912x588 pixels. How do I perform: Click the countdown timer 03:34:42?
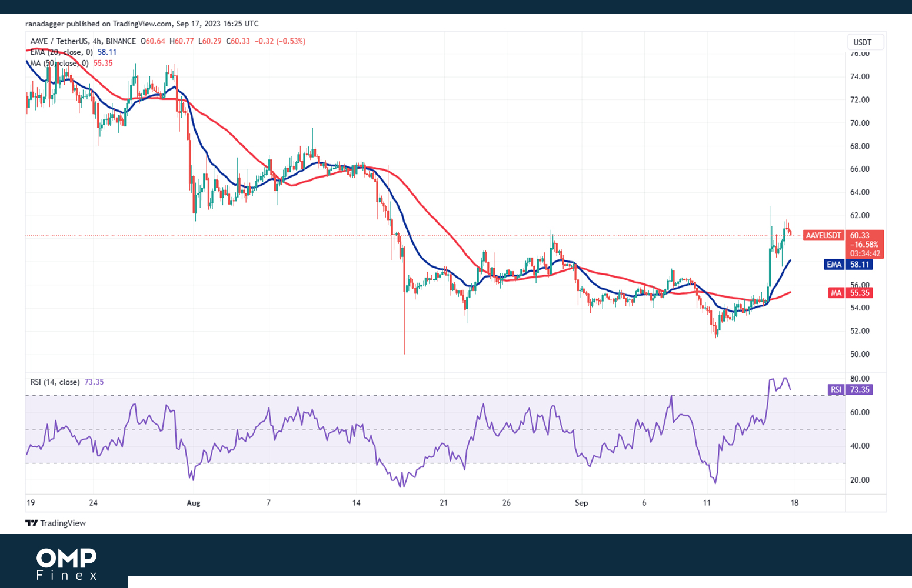pyautogui.click(x=865, y=253)
